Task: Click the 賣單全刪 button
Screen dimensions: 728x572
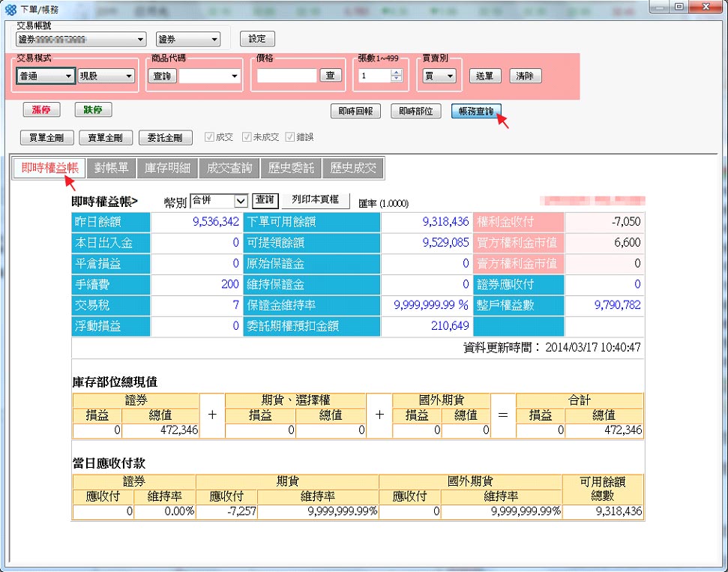Action: point(106,137)
